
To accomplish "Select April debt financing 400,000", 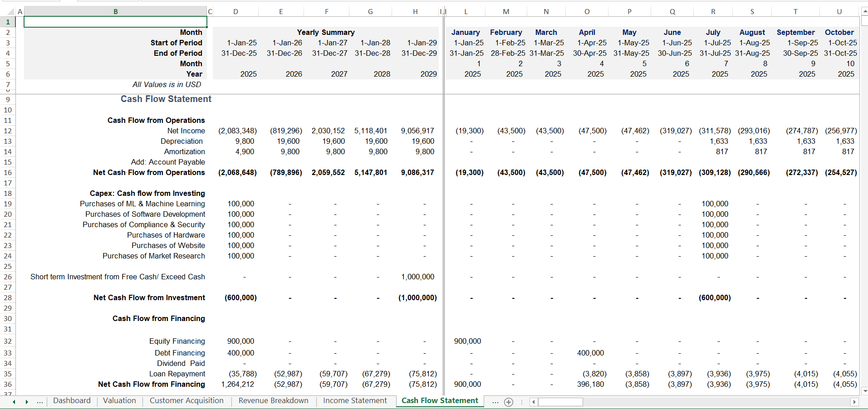I will 590,353.
